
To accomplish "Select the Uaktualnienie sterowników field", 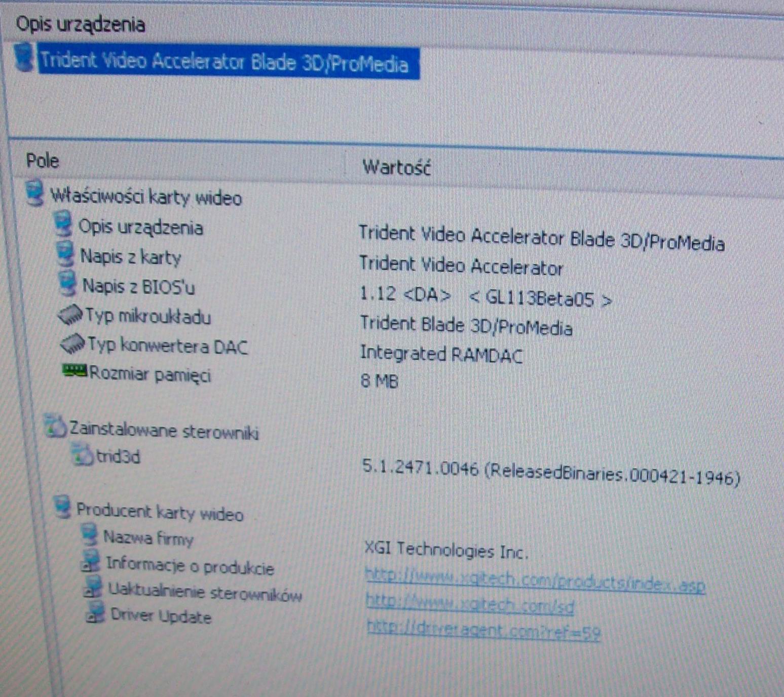I will [x=205, y=592].
